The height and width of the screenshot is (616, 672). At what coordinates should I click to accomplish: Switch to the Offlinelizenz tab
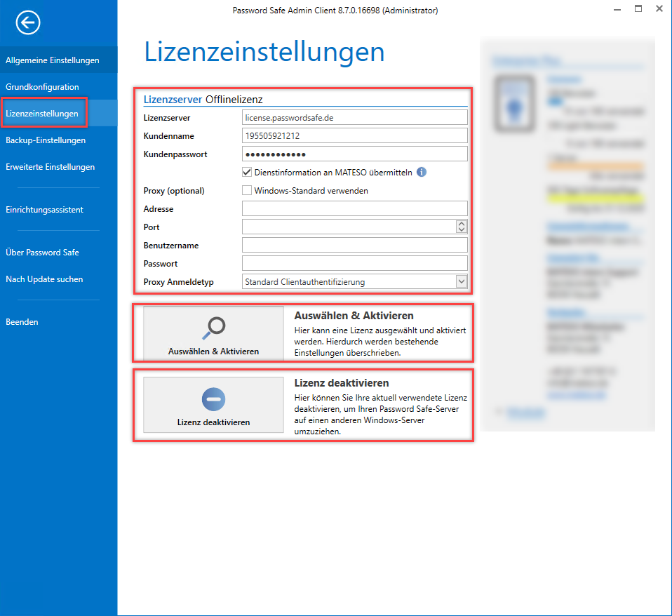point(234,100)
